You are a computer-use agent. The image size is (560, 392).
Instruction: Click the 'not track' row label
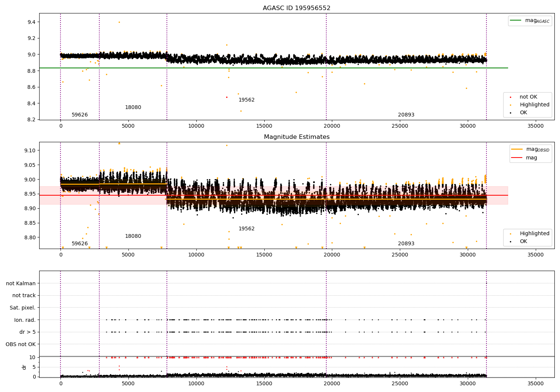coord(24,295)
